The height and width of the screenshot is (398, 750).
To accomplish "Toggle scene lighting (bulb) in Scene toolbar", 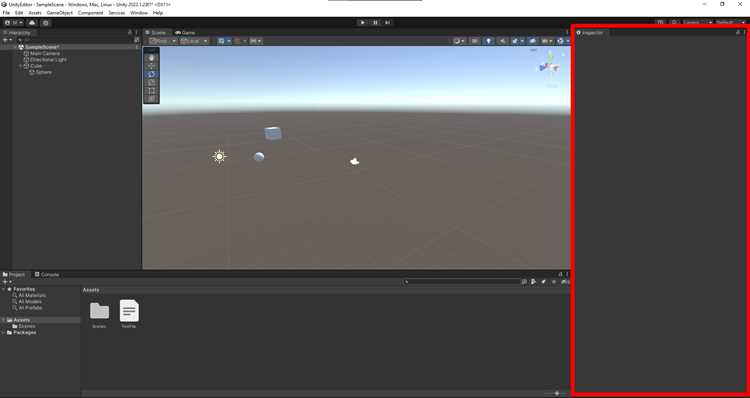I will [x=488, y=41].
